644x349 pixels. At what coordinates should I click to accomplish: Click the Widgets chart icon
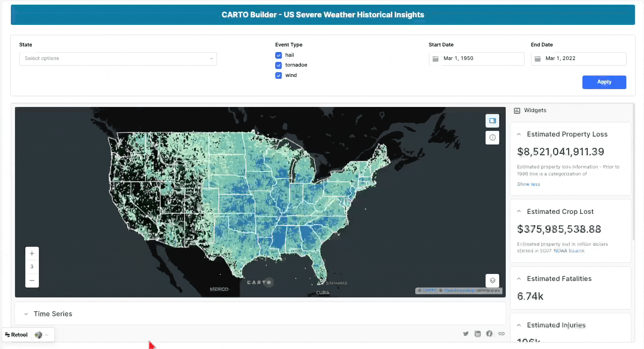[x=517, y=111]
